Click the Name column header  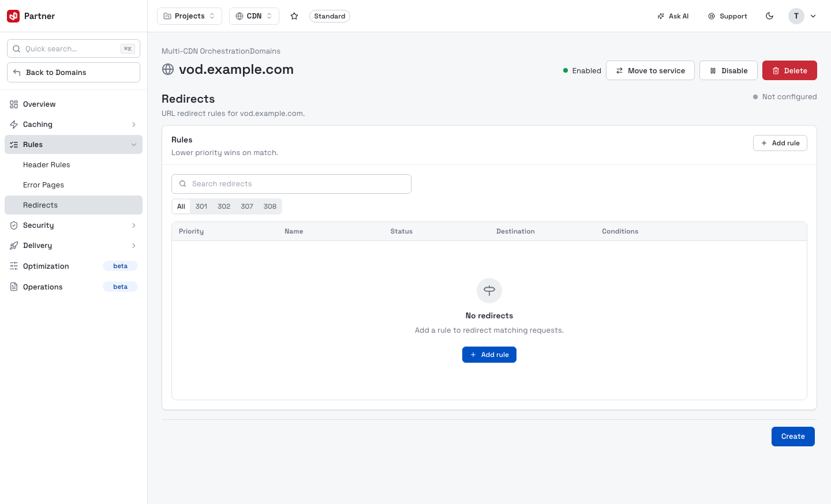tap(294, 231)
